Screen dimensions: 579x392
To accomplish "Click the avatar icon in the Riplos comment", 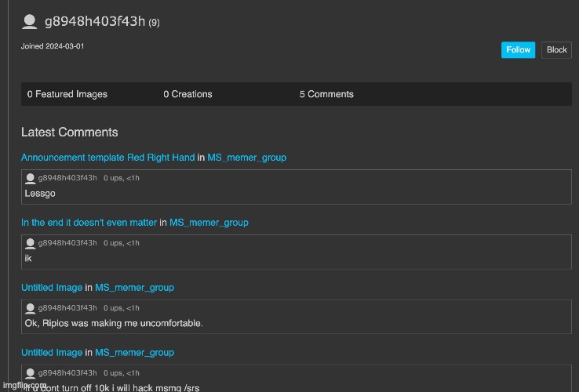I will click(x=31, y=308).
